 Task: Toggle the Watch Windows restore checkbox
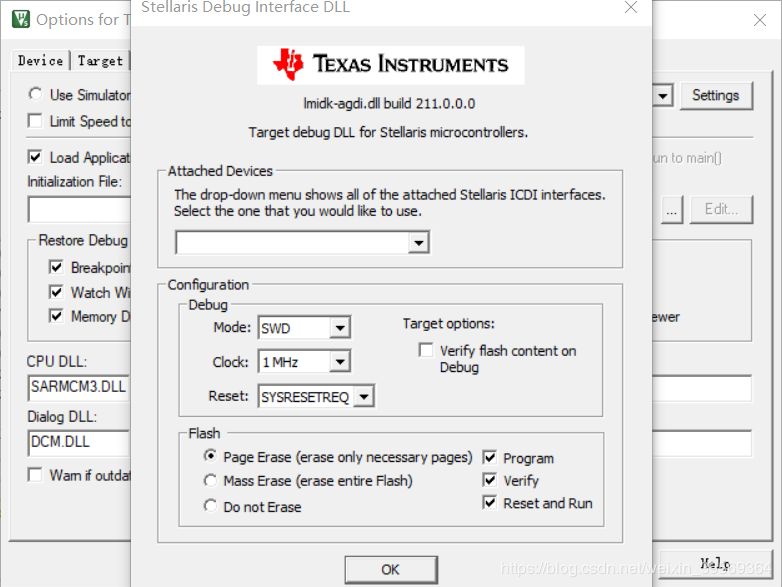pyautogui.click(x=56, y=292)
